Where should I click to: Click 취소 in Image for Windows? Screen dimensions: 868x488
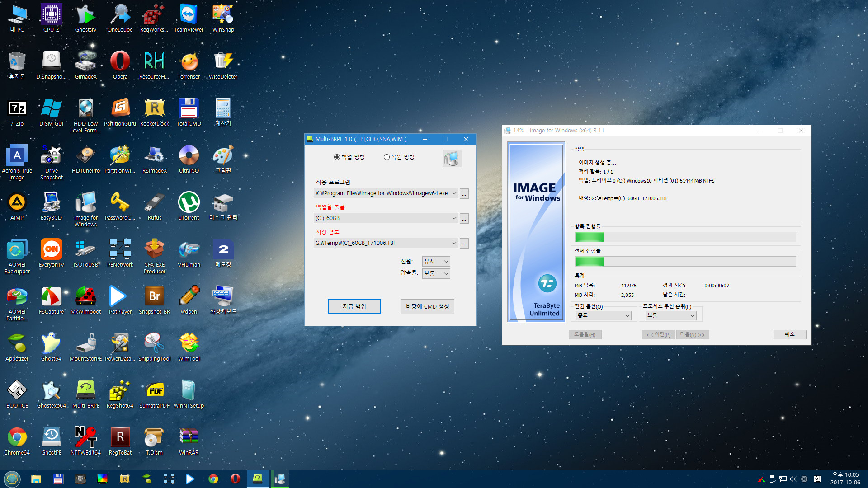tap(789, 334)
